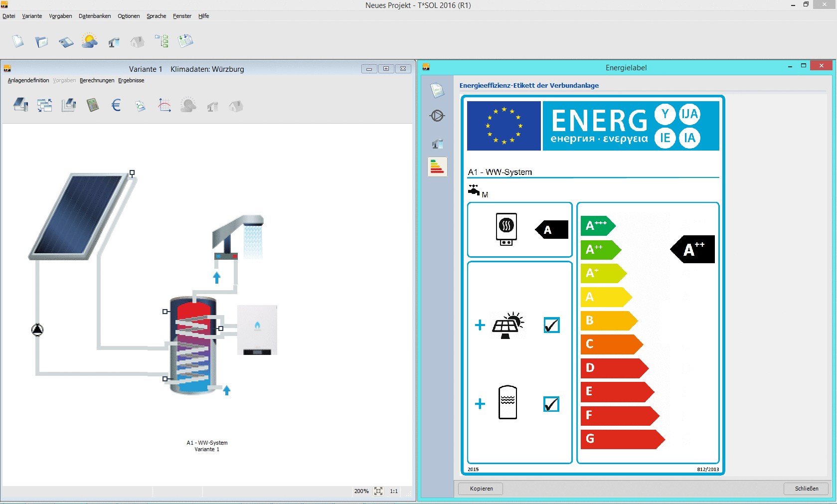Image resolution: width=837 pixels, height=504 pixels.
Task: Open the Datenbanken menu
Action: 94,16
